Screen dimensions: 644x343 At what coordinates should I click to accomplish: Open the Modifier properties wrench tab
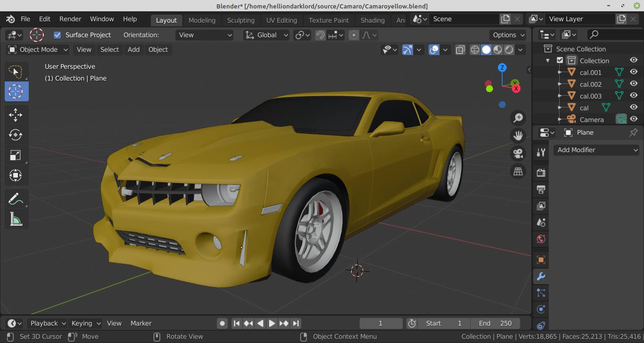541,276
